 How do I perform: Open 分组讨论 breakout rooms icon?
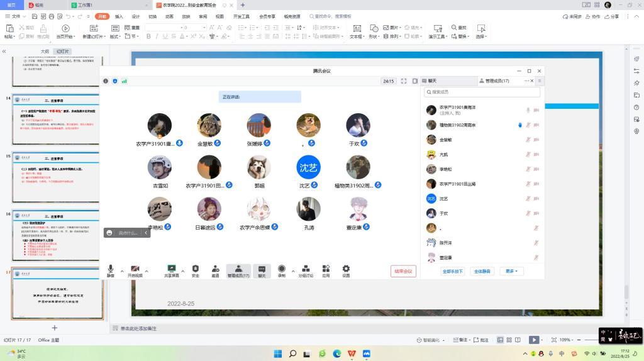click(306, 269)
